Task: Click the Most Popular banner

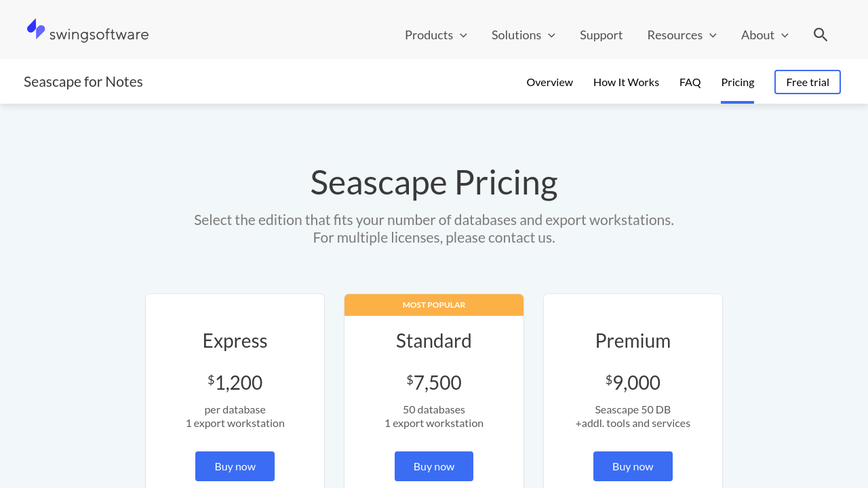Action: pos(434,305)
